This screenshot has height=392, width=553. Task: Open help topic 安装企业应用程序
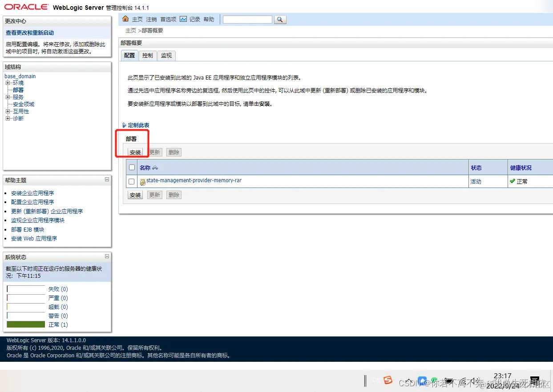[x=32, y=193]
